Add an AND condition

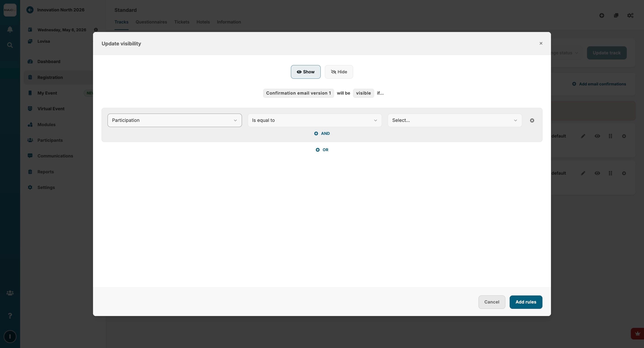(322, 134)
